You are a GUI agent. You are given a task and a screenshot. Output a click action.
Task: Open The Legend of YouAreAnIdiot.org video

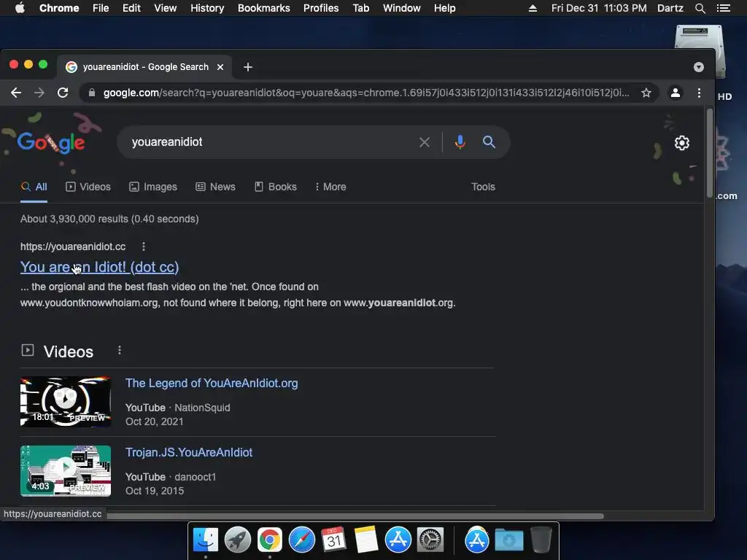[x=212, y=384]
